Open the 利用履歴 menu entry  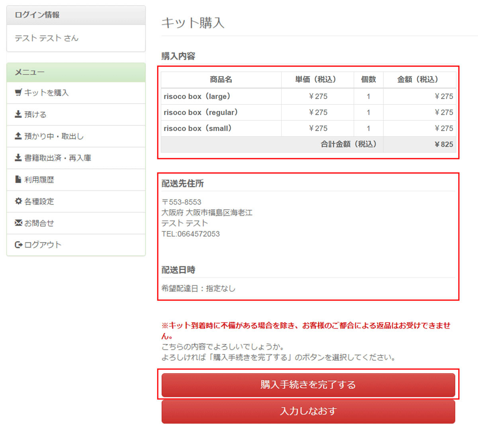pyautogui.click(x=76, y=180)
